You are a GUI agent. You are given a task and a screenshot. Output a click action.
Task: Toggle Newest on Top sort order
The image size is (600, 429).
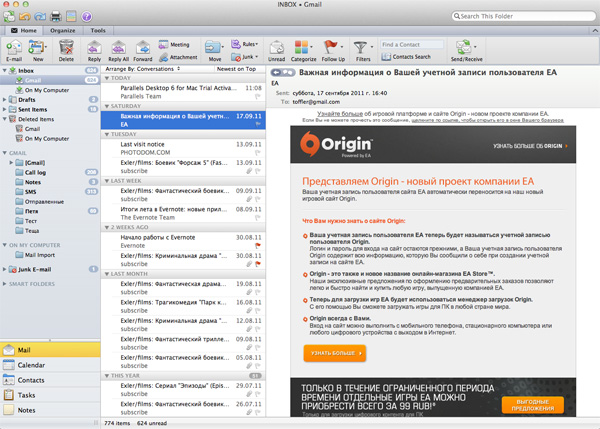click(x=235, y=68)
